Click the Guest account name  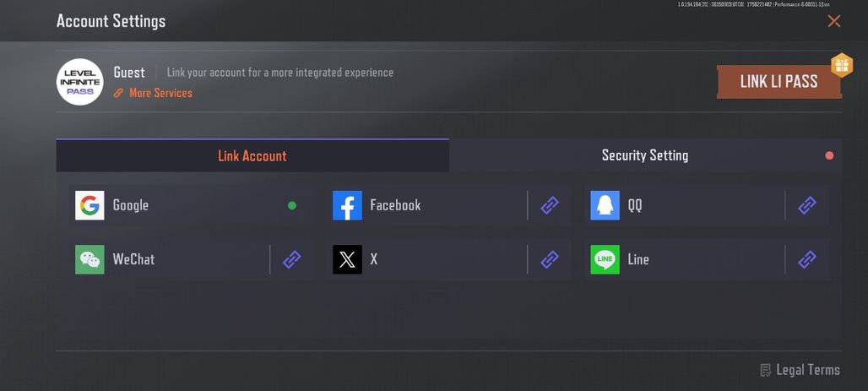129,73
